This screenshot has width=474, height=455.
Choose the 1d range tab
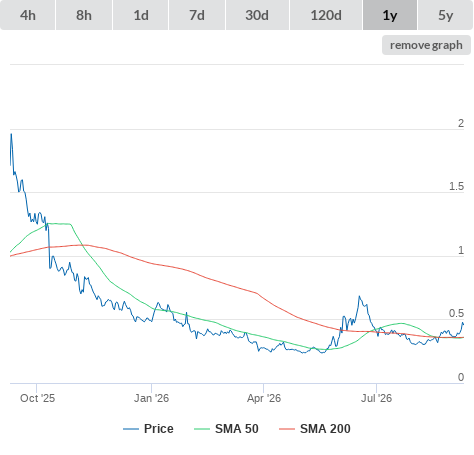tap(141, 15)
